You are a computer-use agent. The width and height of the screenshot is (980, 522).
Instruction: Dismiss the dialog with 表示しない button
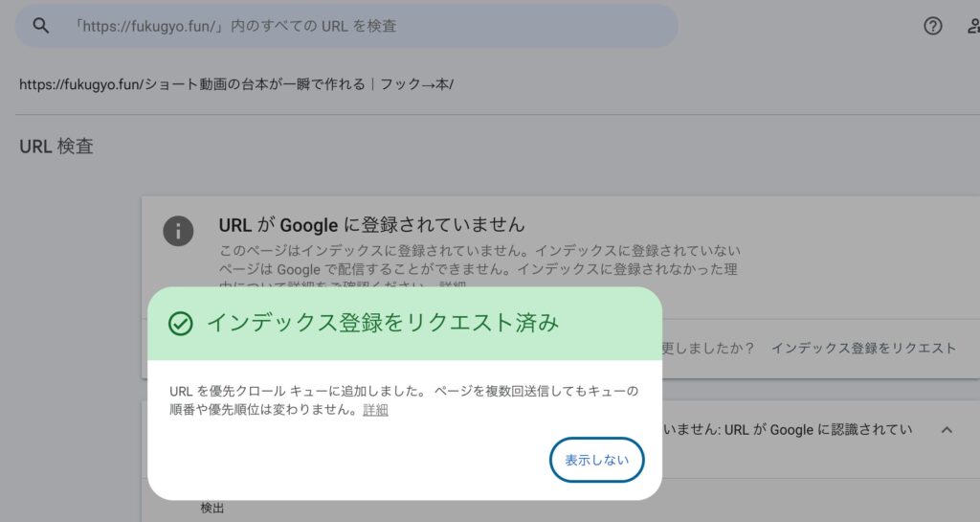[596, 460]
